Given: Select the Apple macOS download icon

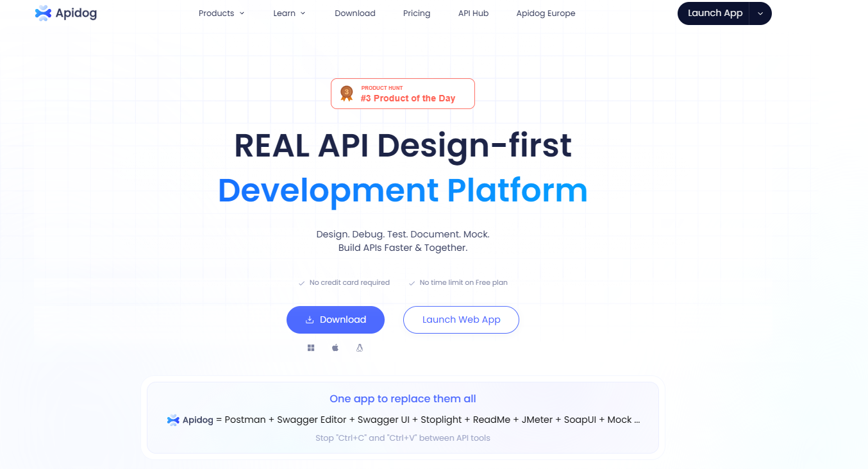Looking at the screenshot, I should click(335, 348).
